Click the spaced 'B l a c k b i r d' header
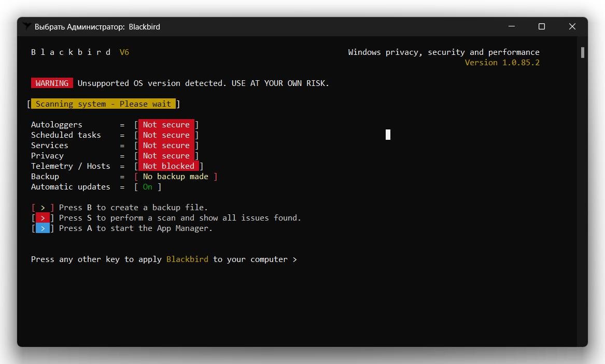Image resolution: width=605 pixels, height=364 pixels. (x=71, y=52)
